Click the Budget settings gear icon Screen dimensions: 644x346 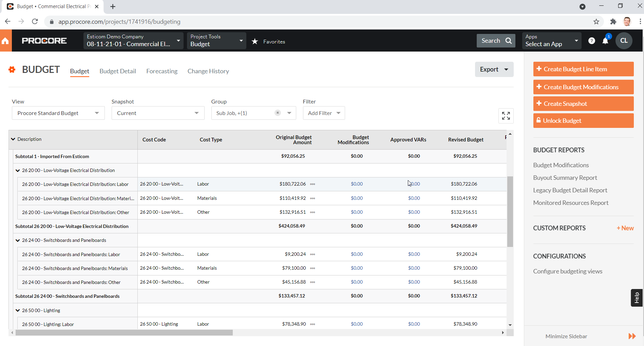coord(12,70)
